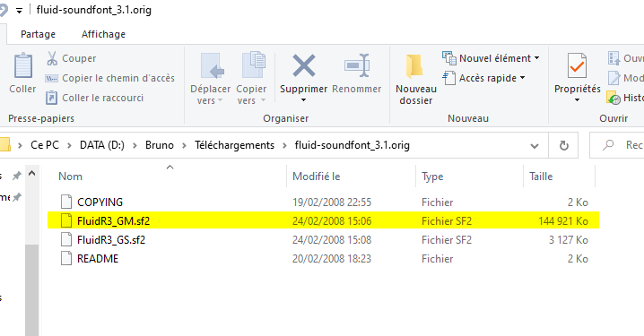Expand the Propriétés dropdown arrow

(577, 100)
